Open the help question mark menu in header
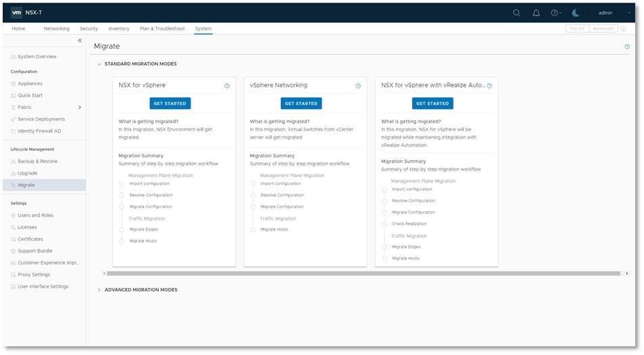 click(x=555, y=13)
